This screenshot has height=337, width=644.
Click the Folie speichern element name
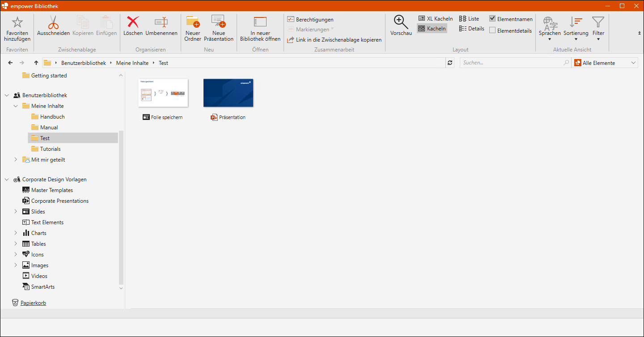click(167, 117)
